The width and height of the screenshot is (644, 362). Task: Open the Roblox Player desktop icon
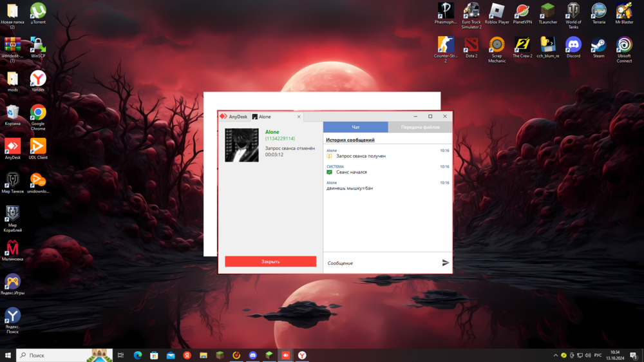[497, 13]
